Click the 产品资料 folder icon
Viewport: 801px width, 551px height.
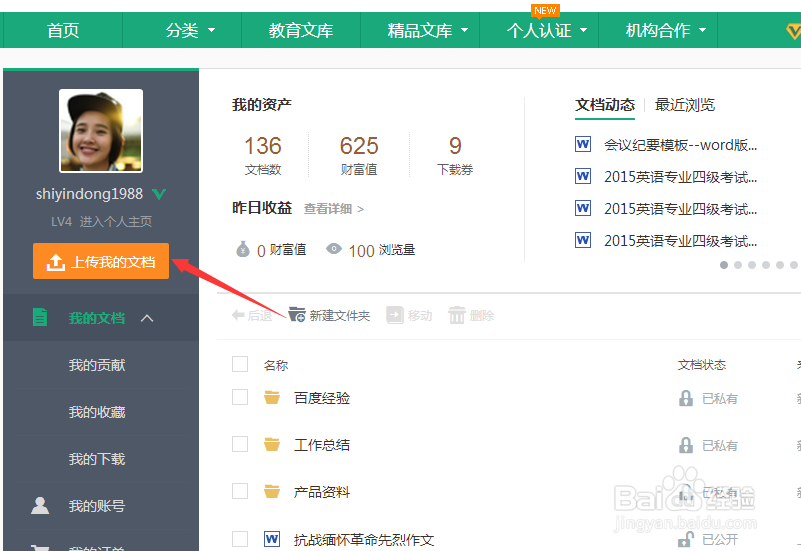[272, 491]
